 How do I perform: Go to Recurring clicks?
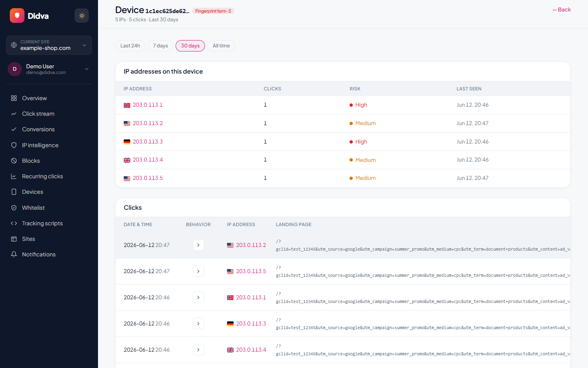(x=42, y=176)
